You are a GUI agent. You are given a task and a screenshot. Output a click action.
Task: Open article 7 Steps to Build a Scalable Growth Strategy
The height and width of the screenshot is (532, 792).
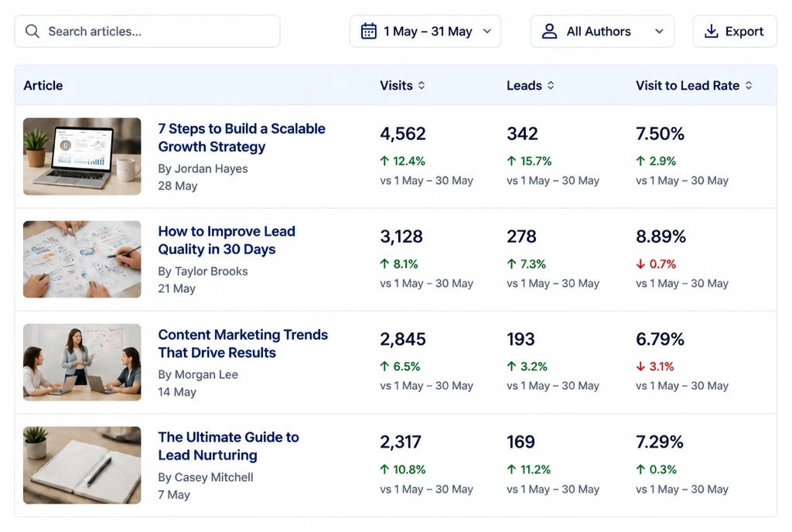(x=241, y=138)
